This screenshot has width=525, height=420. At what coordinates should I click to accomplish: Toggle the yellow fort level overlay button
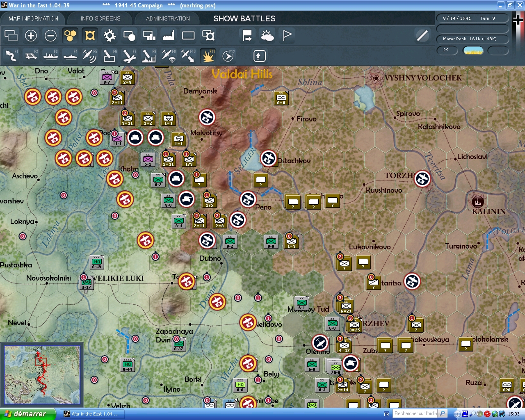[90, 36]
